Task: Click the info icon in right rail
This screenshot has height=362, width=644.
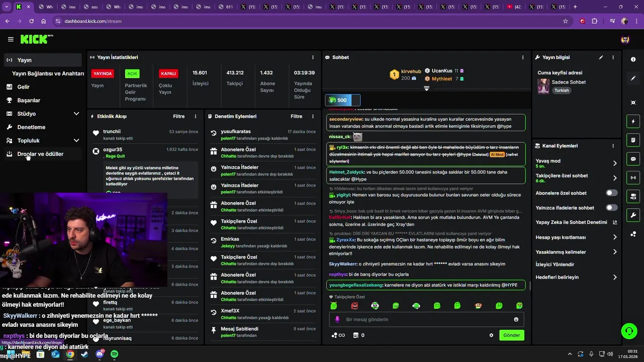Action: (633, 59)
